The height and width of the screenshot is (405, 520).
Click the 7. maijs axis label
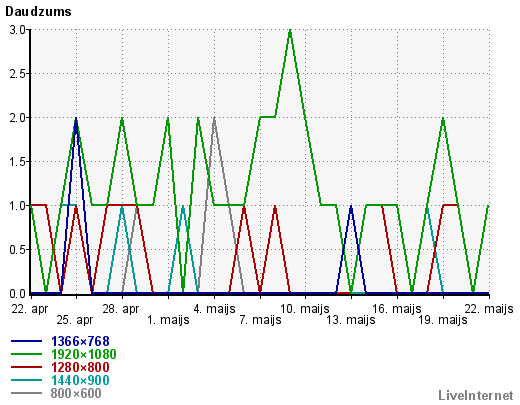[x=260, y=320]
